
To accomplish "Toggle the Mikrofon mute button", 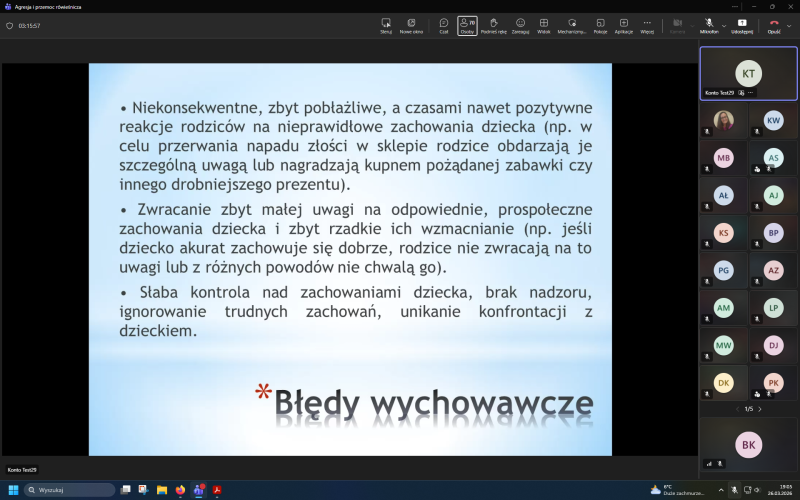I will coord(708,25).
